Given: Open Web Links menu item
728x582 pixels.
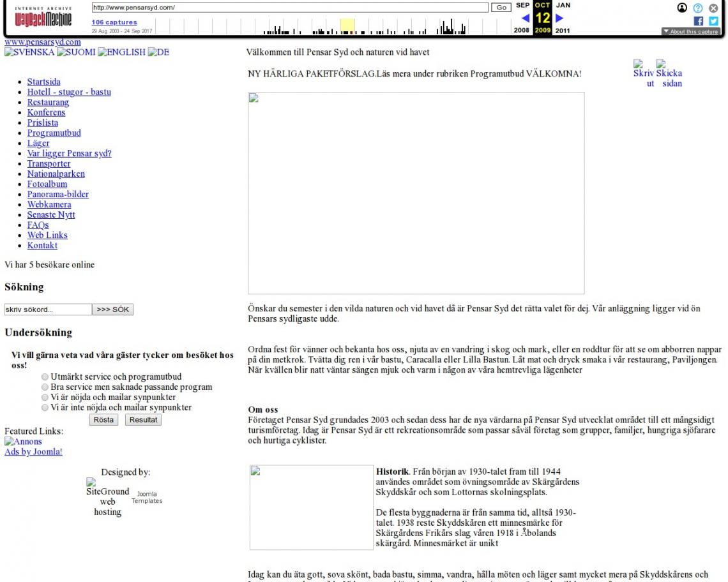Looking at the screenshot, I should point(47,235).
